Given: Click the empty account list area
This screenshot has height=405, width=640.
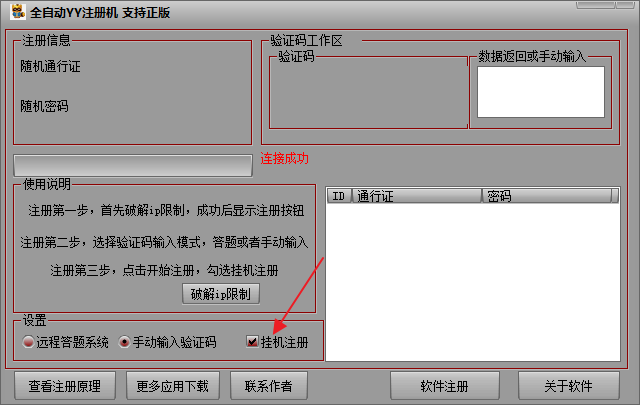Looking at the screenshot, I should 473,282.
